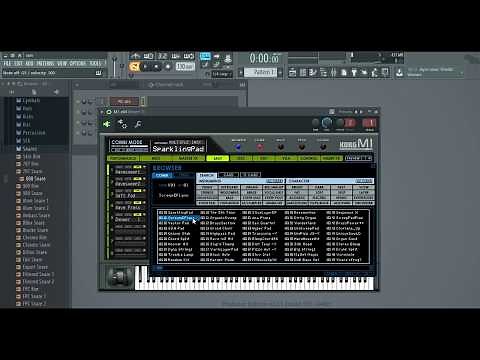Click the master pitch slider
This screenshot has width=480, height=360.
pyautogui.click(x=122, y=67)
